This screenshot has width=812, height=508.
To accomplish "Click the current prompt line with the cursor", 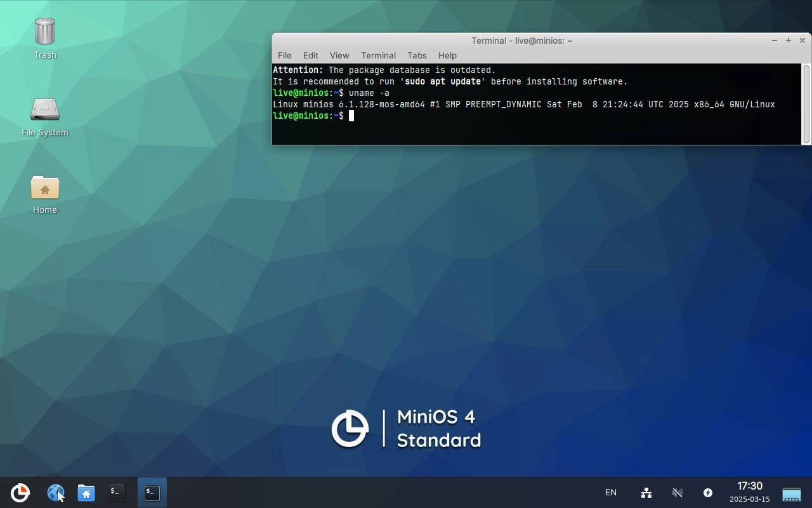I will tap(313, 116).
